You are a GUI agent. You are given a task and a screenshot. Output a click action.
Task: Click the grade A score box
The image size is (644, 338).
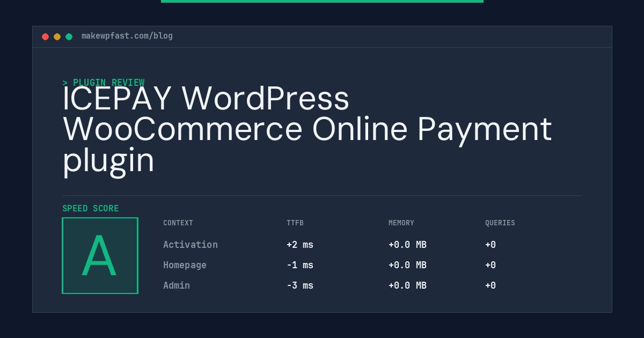point(100,255)
